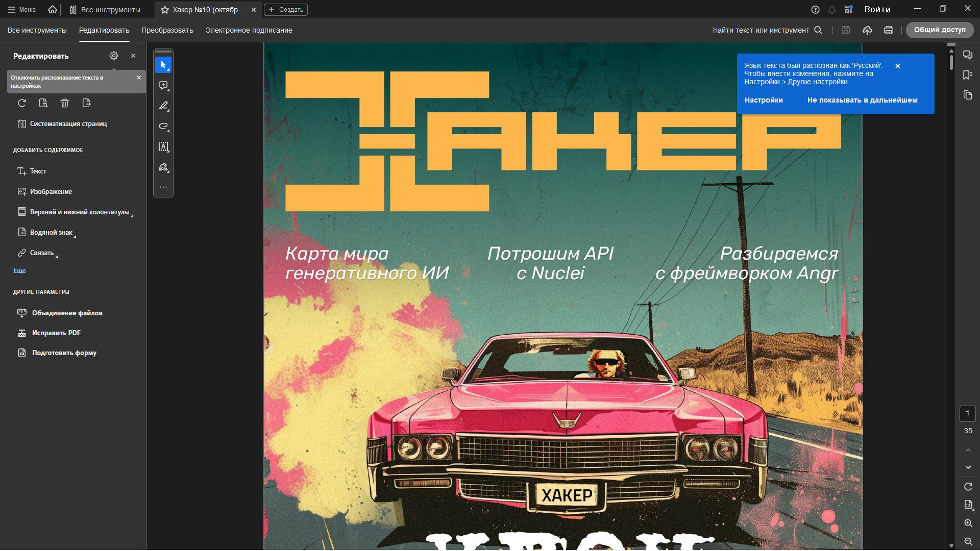Click the zoom in magnifier icon
The image size is (980, 551).
[x=968, y=523]
